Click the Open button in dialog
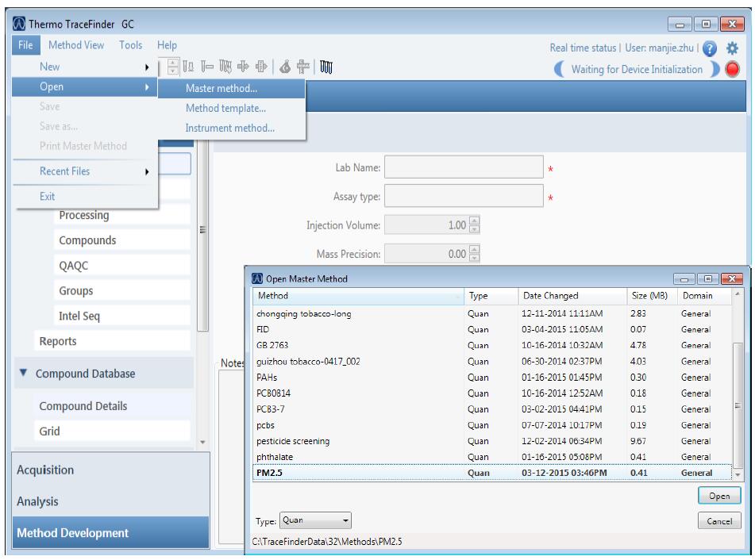The image size is (755, 560). click(x=719, y=496)
